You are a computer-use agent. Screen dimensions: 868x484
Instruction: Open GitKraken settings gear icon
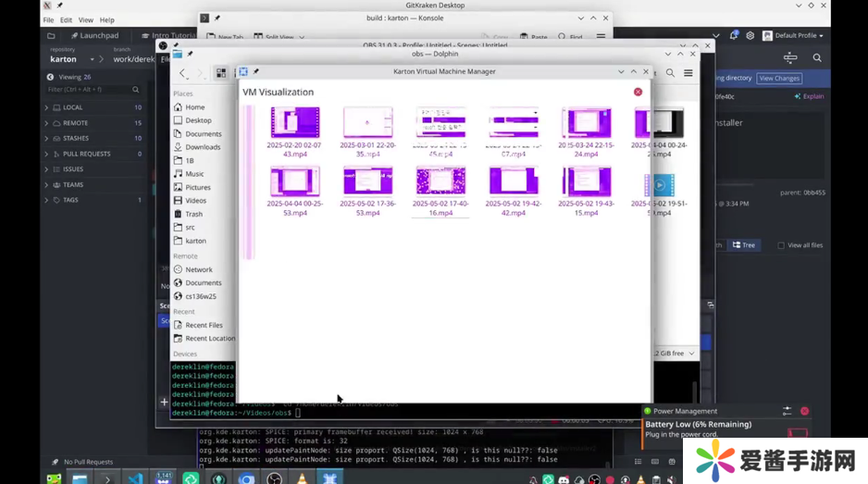750,35
